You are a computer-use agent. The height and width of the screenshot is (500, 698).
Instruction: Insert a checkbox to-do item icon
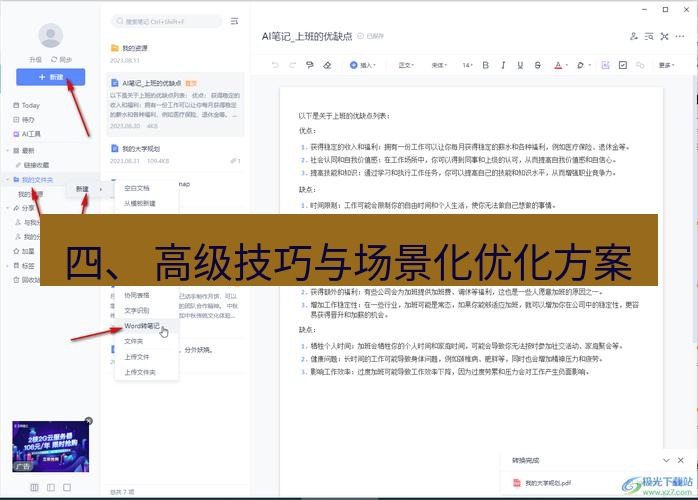coord(623,65)
